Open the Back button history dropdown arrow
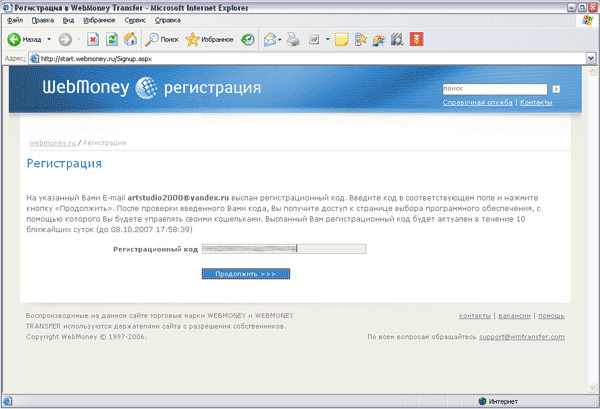Viewport: 600px width, 409px height. pyautogui.click(x=49, y=39)
